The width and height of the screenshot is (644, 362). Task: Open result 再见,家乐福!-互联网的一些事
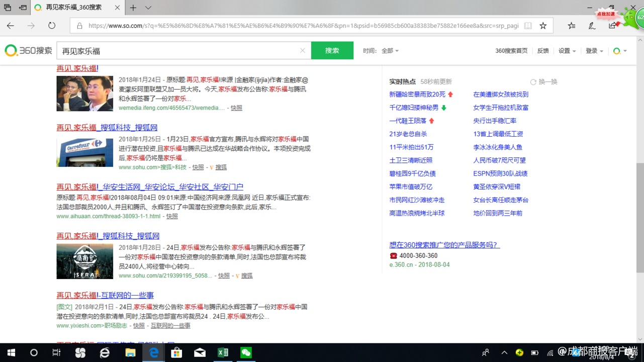(x=105, y=295)
